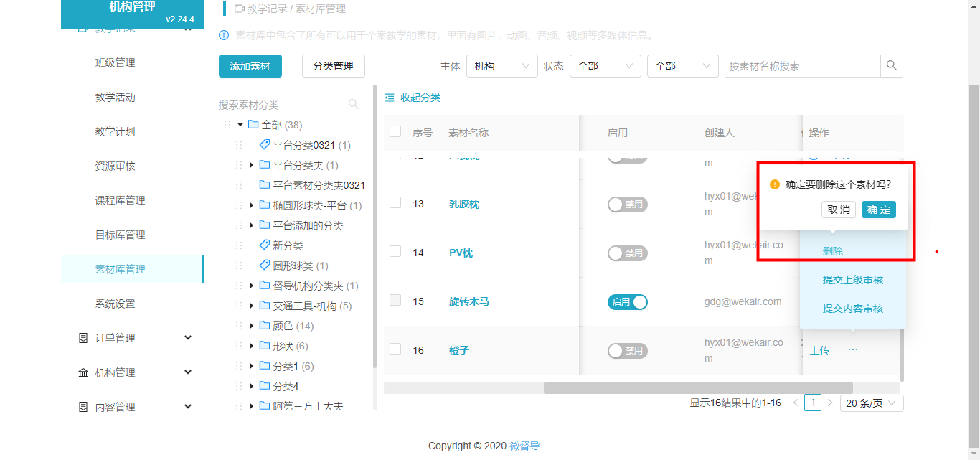Expand the 交通工具-机构 tree node
Image resolution: width=980 pixels, height=460 pixels.
pos(252,306)
